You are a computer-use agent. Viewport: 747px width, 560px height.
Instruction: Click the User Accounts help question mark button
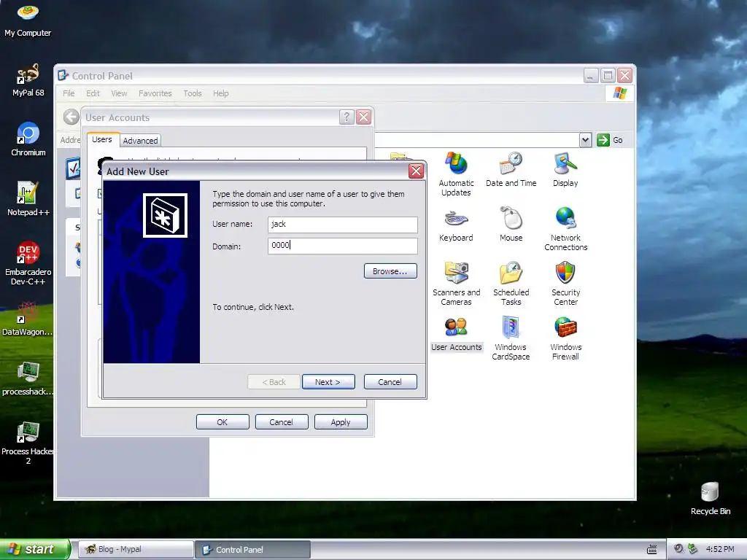coord(347,117)
